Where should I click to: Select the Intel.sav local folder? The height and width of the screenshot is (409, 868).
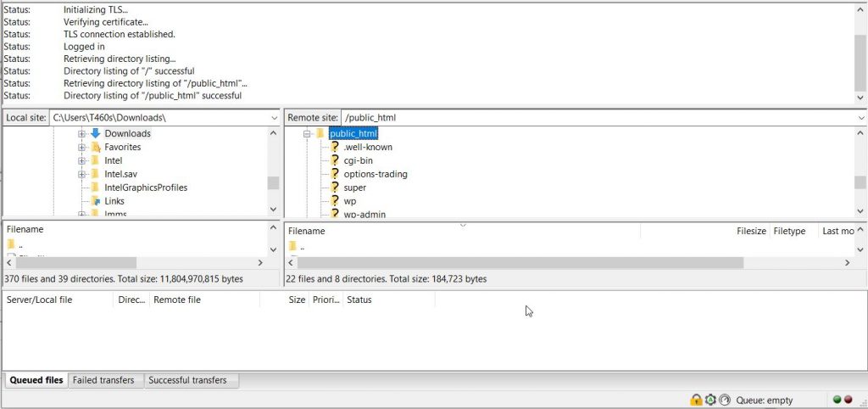[120, 174]
